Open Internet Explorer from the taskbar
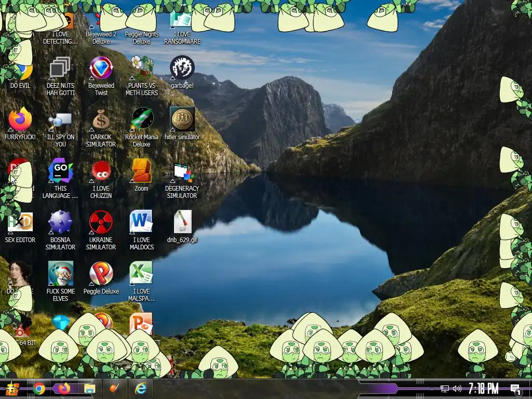Screen dimensions: 532x399 (140, 389)
